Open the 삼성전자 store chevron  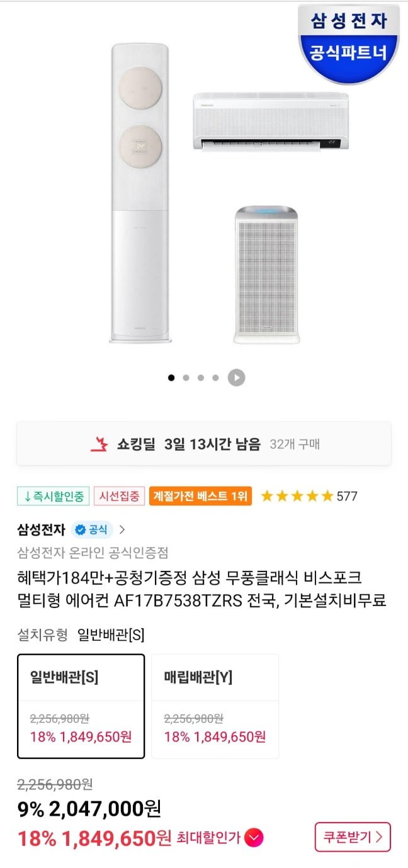tap(122, 529)
